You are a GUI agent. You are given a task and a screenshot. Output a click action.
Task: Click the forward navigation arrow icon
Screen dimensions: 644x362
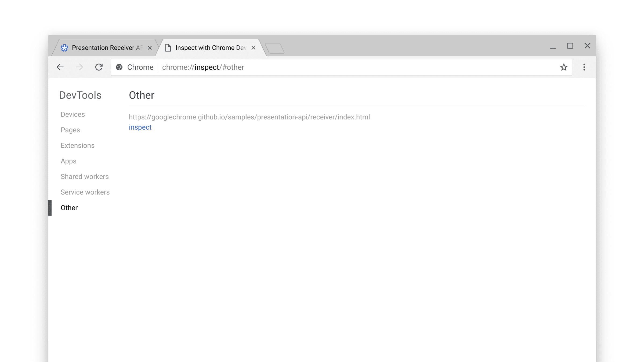tap(79, 67)
